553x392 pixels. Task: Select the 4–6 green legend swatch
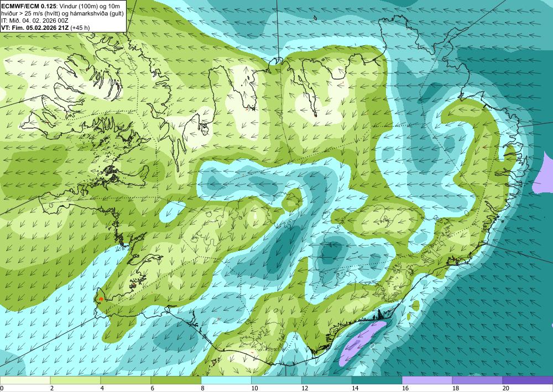[126, 380]
